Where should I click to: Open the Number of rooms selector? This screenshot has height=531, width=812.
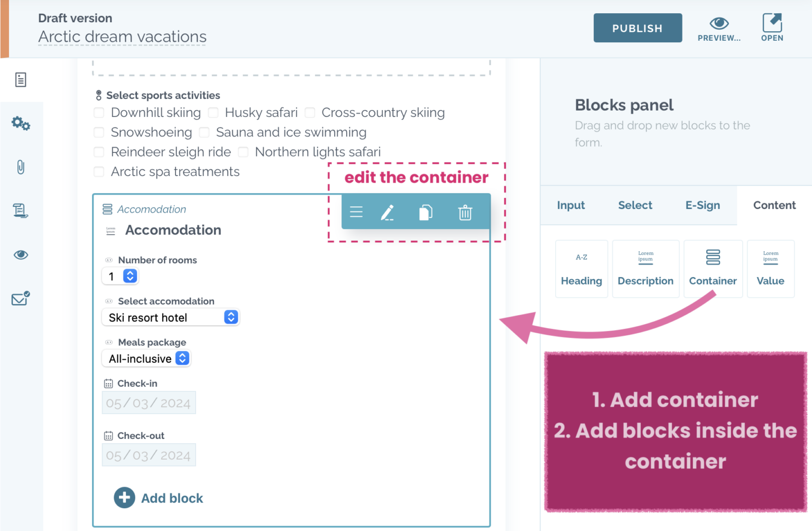(x=120, y=276)
